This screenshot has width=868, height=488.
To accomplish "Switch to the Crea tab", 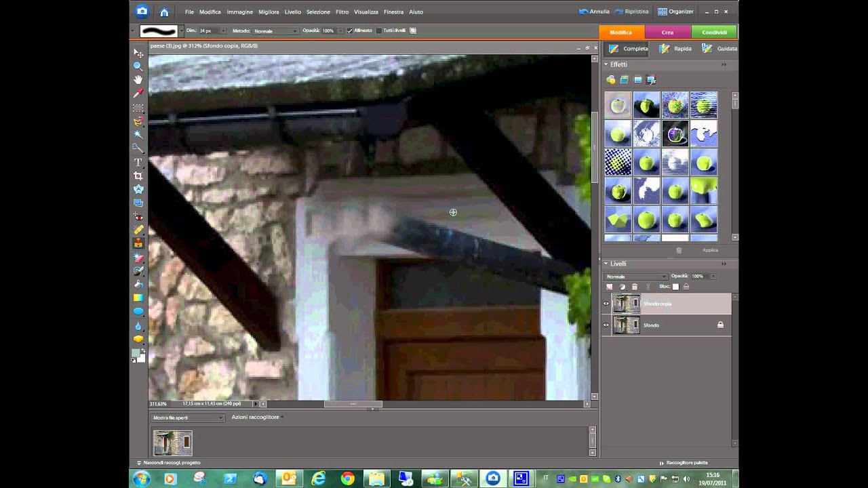I will tap(667, 32).
